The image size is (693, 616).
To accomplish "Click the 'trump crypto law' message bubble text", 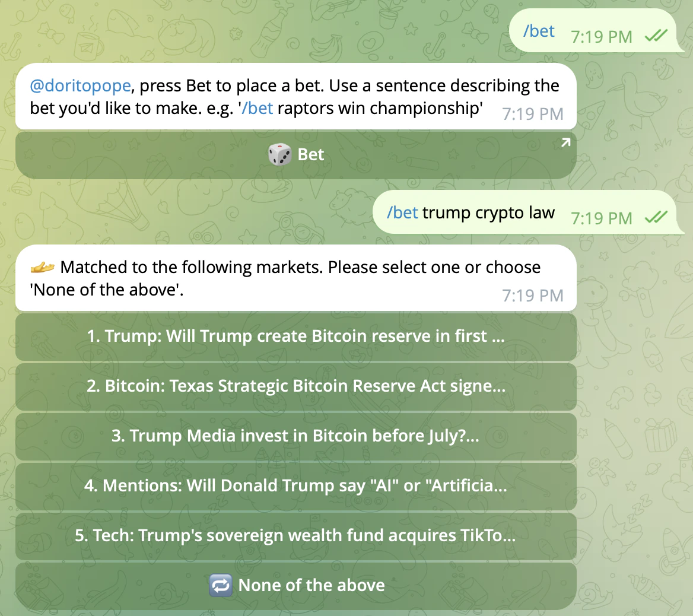I will 488,212.
